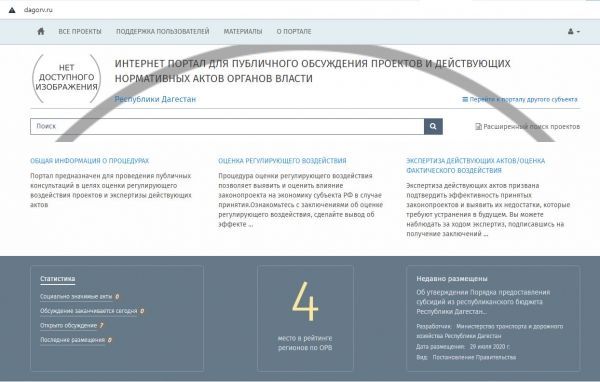Click the dagorv.ru address bar URL
This screenshot has height=382, width=600.
38,10
